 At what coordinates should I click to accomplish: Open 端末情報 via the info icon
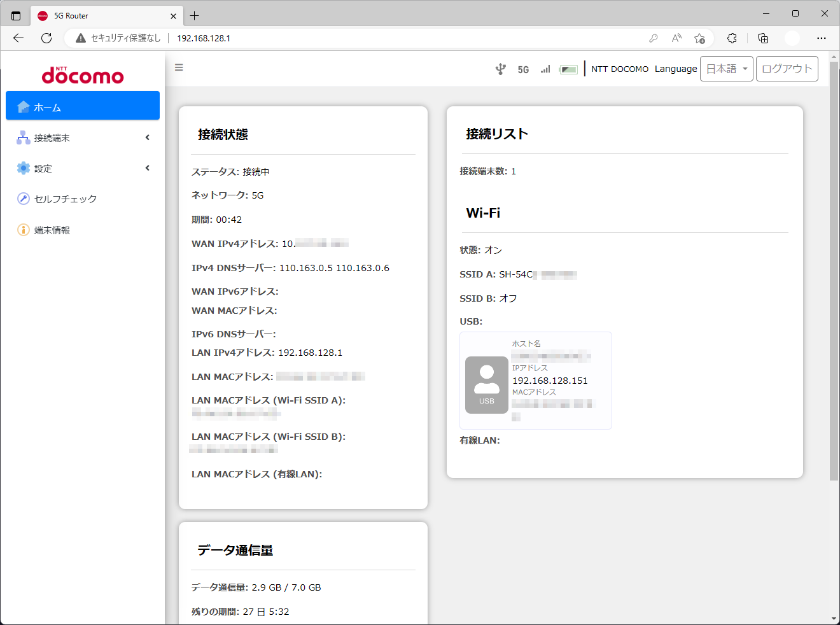tap(22, 230)
